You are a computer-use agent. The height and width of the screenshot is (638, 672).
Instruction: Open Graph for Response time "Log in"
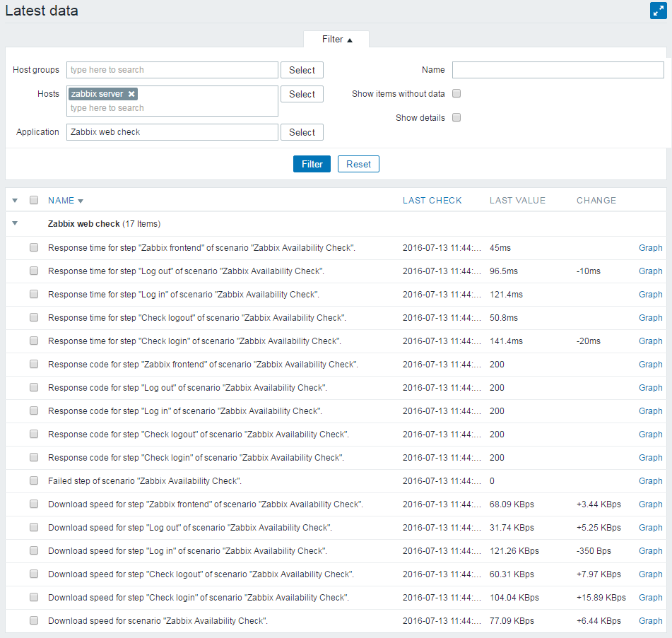(650, 295)
